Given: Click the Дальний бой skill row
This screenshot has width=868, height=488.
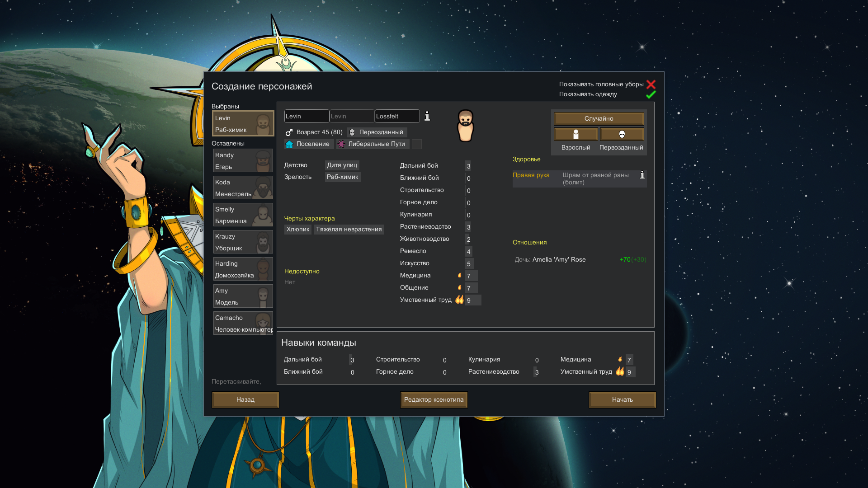Looking at the screenshot, I should (435, 166).
